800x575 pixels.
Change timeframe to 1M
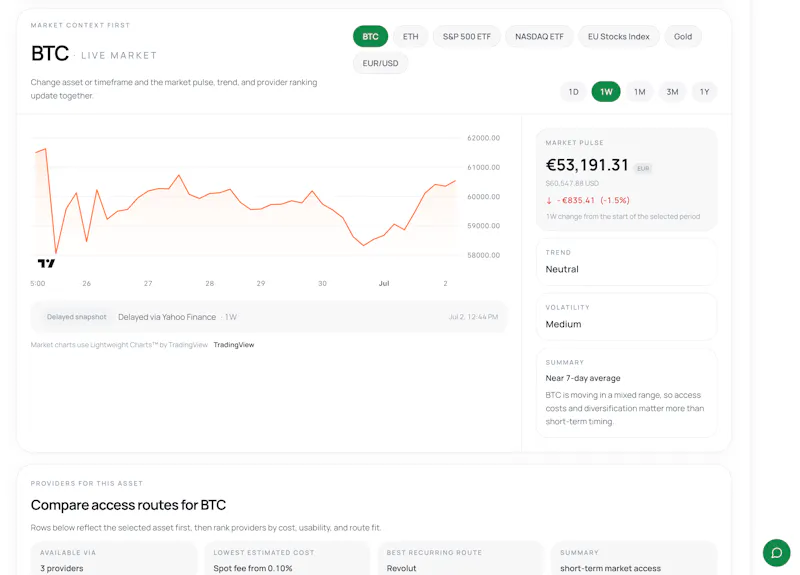pos(640,92)
